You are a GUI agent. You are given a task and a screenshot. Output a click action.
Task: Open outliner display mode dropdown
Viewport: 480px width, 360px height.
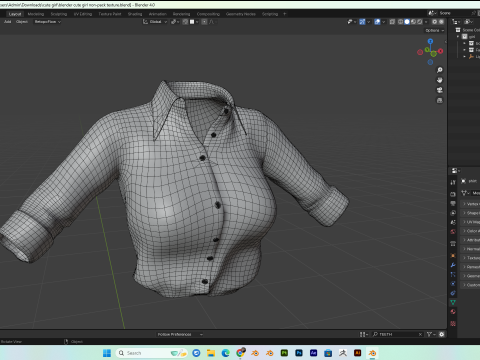tap(456, 22)
